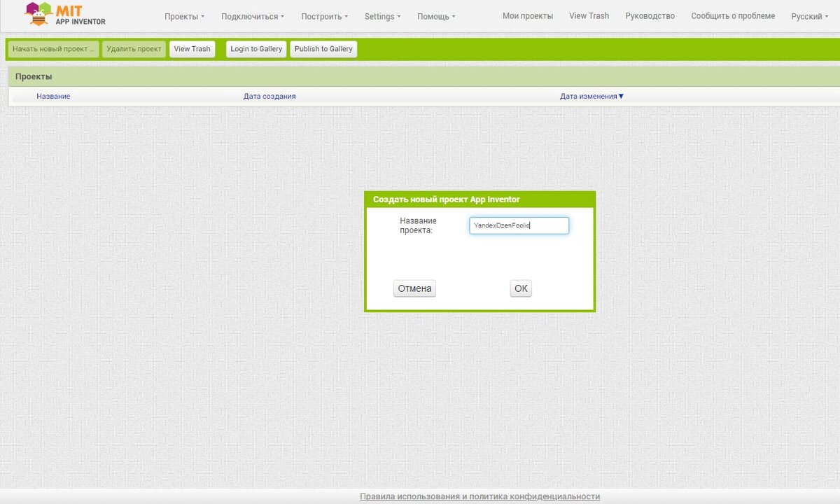Click Сообщить о проблеме
Screen dimensions: 840x504
[733, 15]
